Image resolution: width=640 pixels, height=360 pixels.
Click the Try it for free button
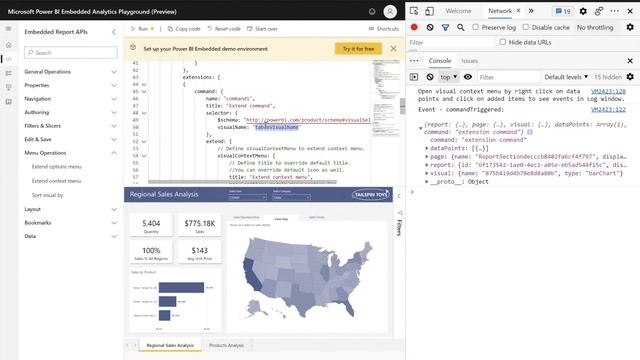pyautogui.click(x=358, y=49)
